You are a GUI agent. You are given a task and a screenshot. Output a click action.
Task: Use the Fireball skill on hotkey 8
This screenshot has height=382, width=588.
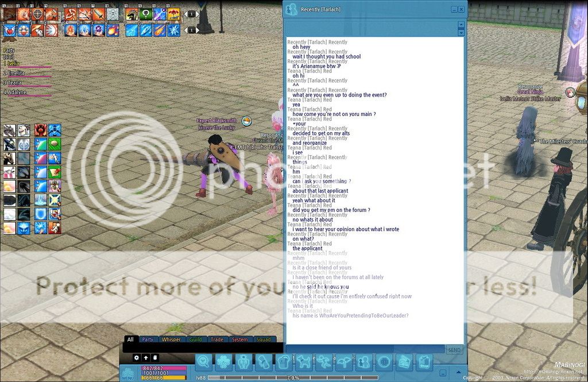[x=113, y=30]
